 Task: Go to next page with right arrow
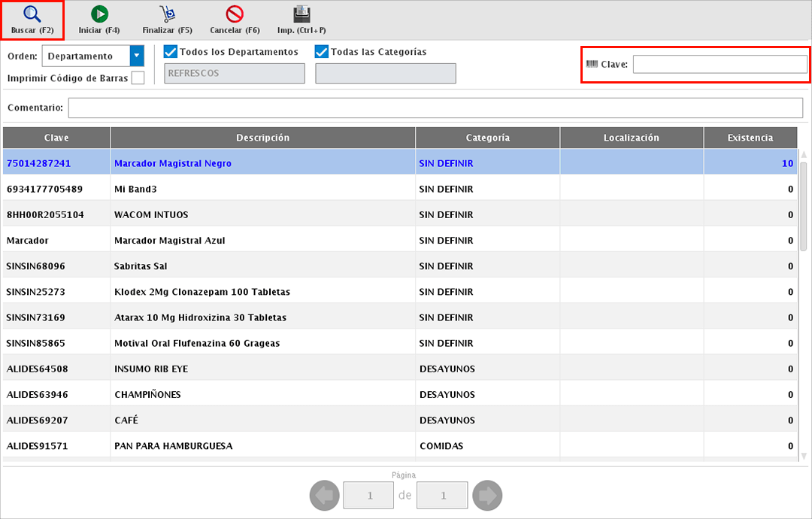487,496
